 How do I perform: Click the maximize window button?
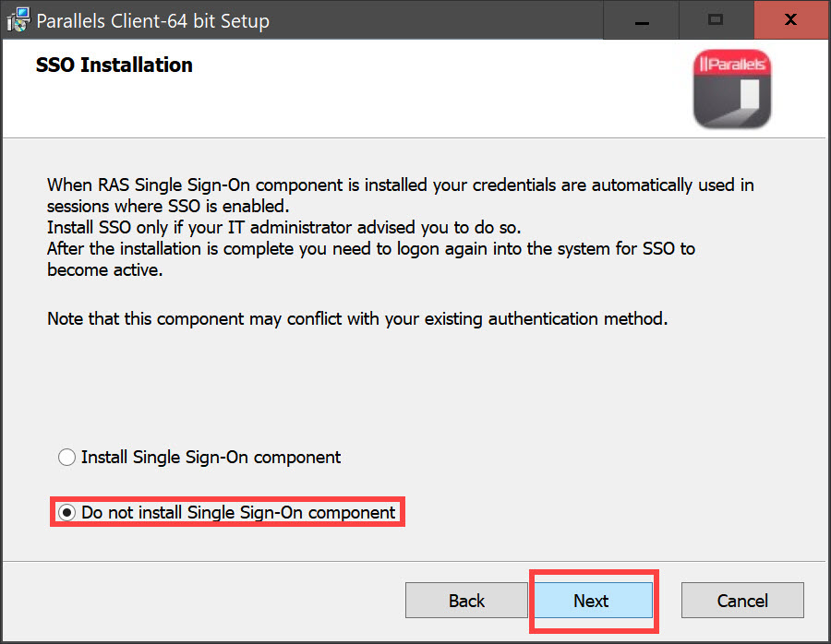(715, 19)
